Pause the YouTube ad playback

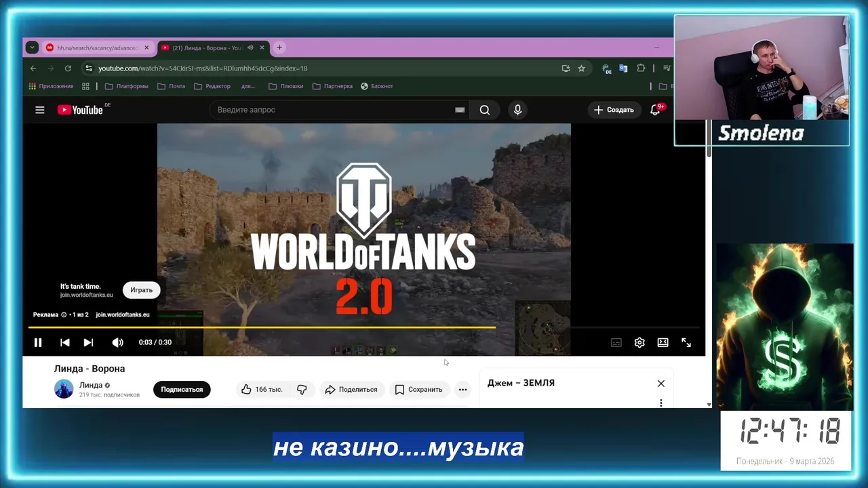38,343
